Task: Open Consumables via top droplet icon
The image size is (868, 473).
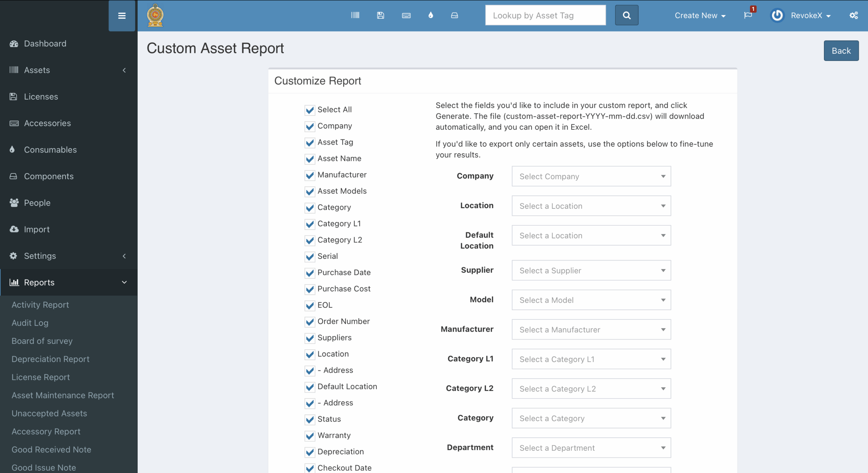Action: pos(431,15)
